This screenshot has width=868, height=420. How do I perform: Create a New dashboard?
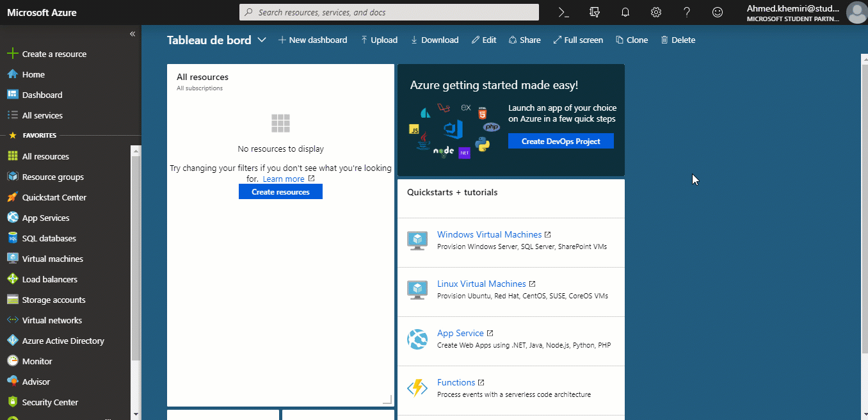[x=312, y=40]
